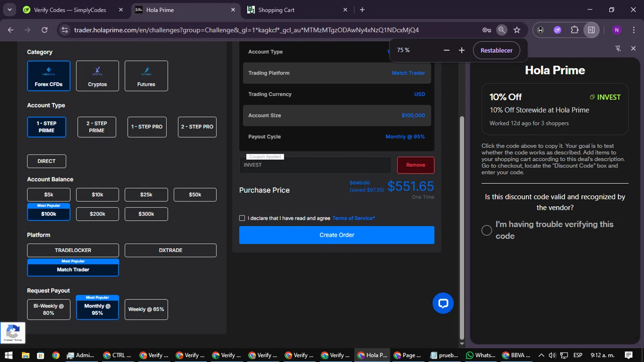The image size is (644, 362).
Task: Select Monthly @ 95% payout
Action: [x=97, y=310]
